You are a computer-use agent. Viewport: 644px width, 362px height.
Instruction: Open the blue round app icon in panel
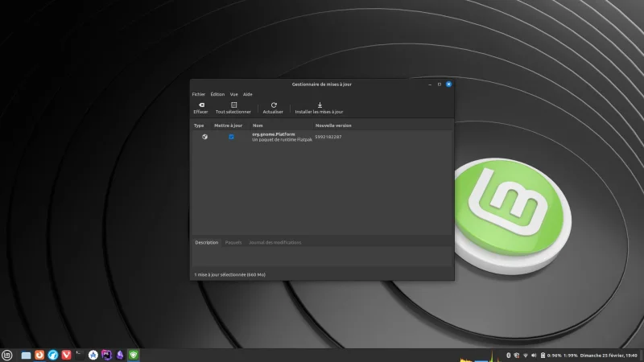coord(53,355)
